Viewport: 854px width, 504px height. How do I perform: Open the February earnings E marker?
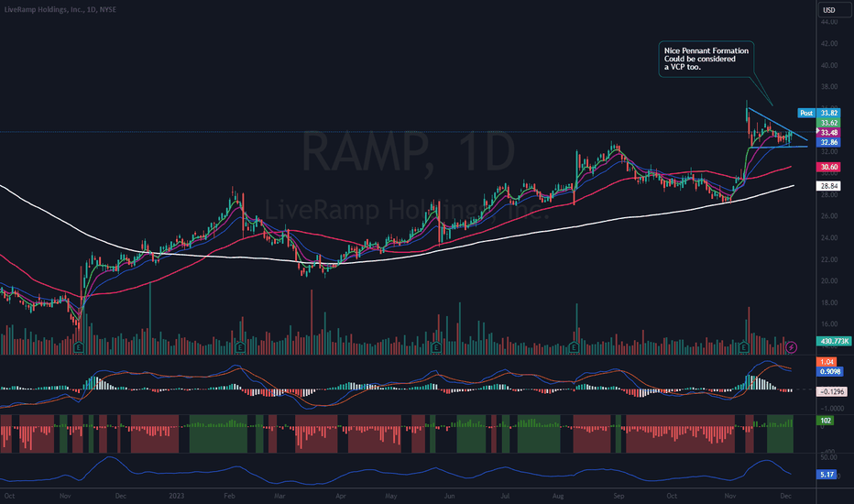pyautogui.click(x=240, y=347)
